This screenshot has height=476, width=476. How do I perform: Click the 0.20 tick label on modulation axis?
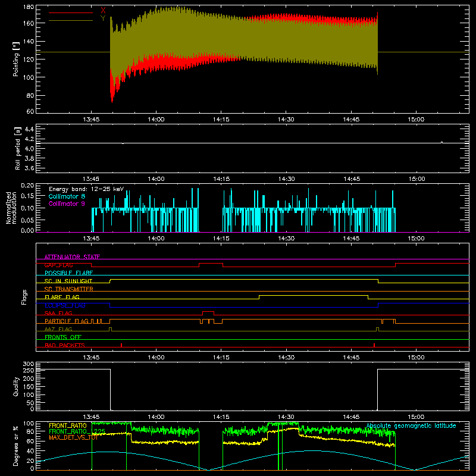[27, 186]
